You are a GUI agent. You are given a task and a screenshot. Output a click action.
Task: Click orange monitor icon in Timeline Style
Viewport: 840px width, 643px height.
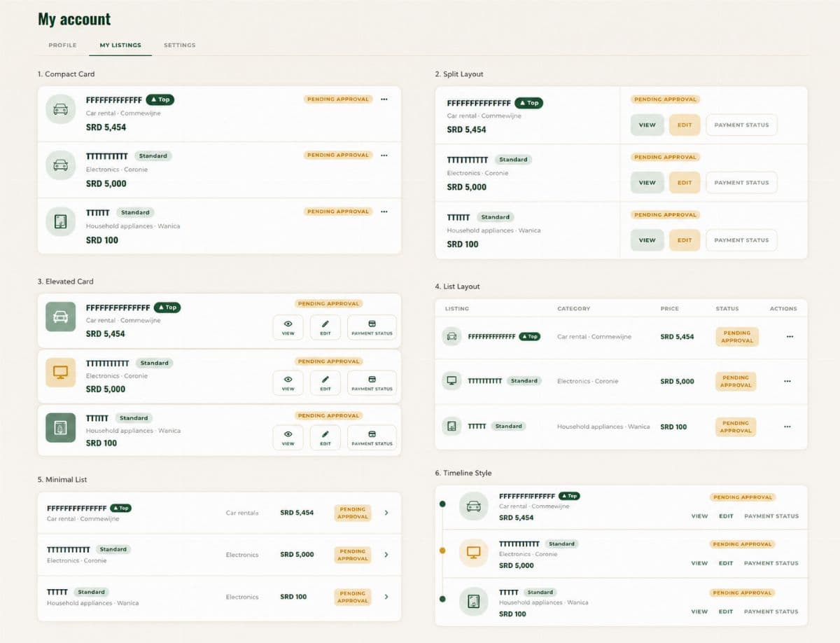point(473,553)
